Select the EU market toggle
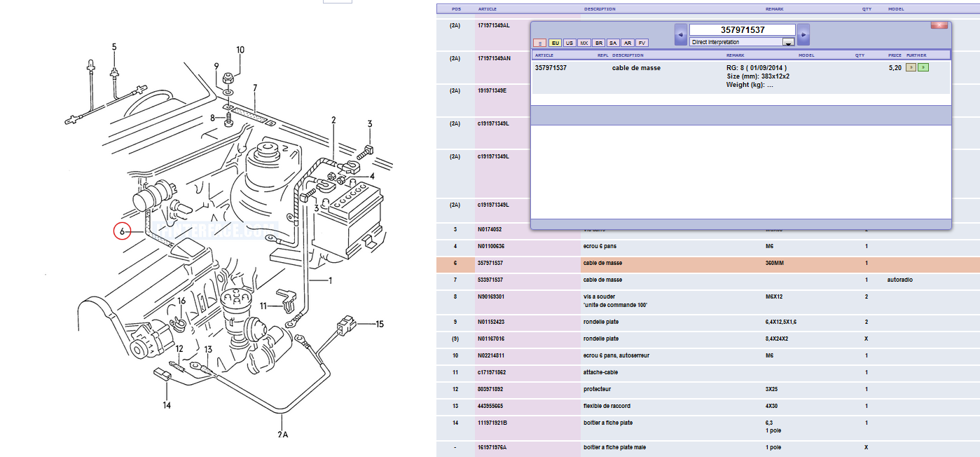The width and height of the screenshot is (980, 457). 555,43
